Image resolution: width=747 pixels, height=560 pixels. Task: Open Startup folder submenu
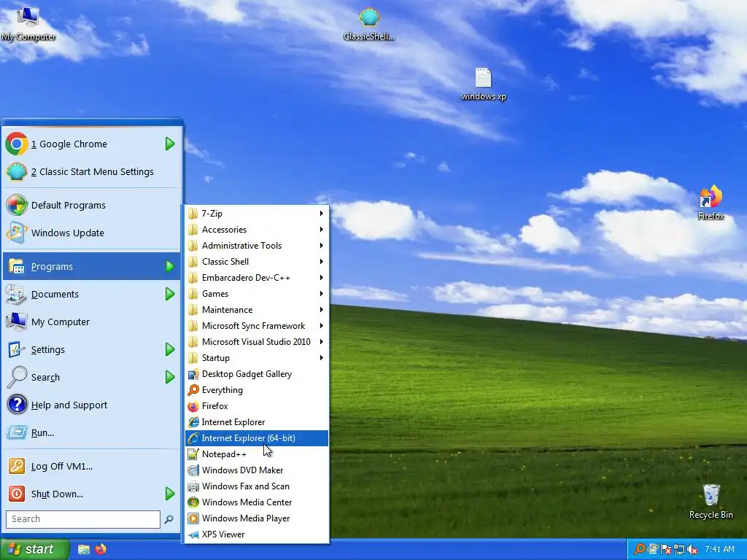click(257, 357)
